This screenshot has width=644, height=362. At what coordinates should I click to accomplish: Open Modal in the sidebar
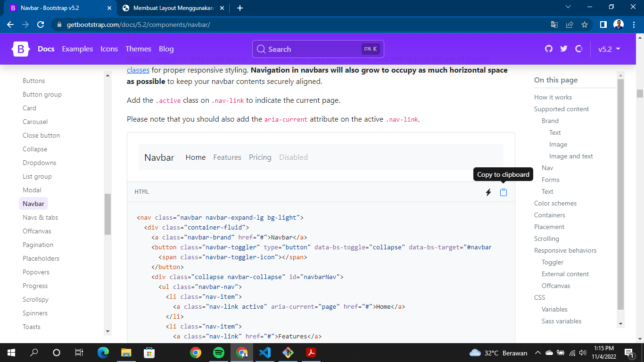coord(32,190)
